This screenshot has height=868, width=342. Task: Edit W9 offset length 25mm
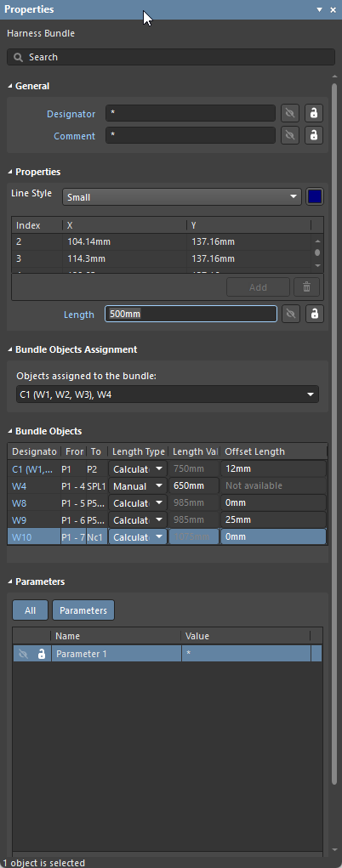[273, 519]
